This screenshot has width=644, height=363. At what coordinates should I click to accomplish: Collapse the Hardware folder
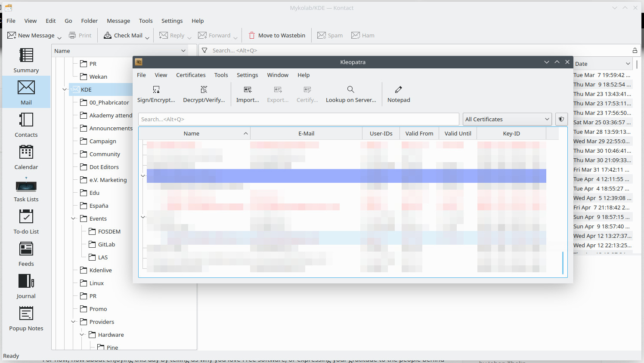(82, 335)
